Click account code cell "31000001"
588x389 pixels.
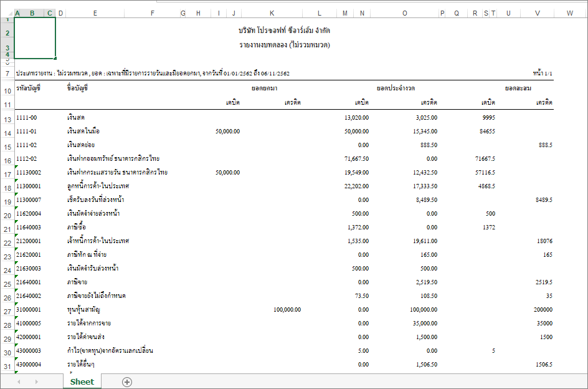29,310
